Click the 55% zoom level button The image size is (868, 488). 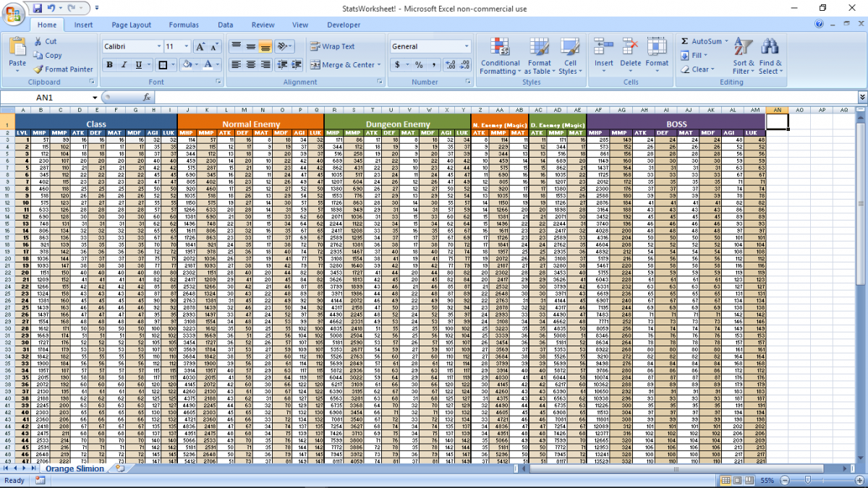[x=767, y=481]
